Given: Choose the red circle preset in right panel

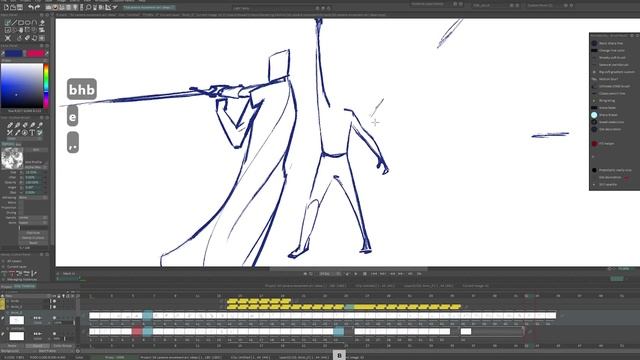Looking at the screenshot, I should [594, 144].
